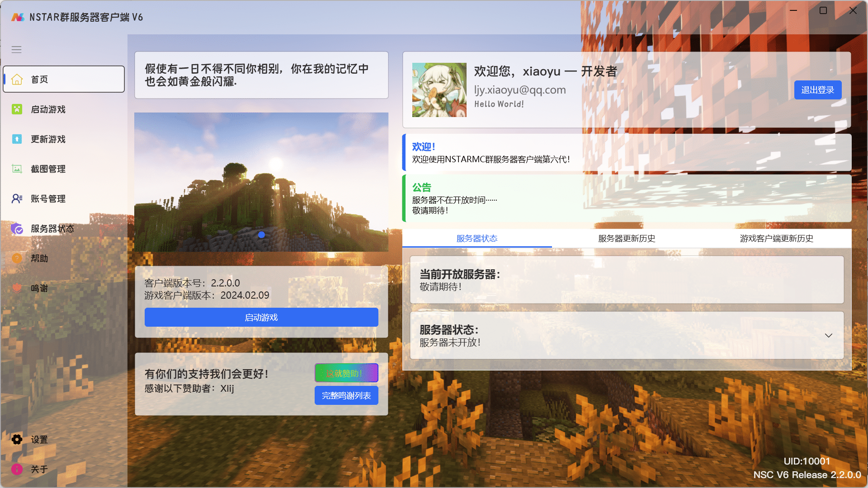Close the NSTAR client window
This screenshot has width=868, height=488.
click(853, 10)
